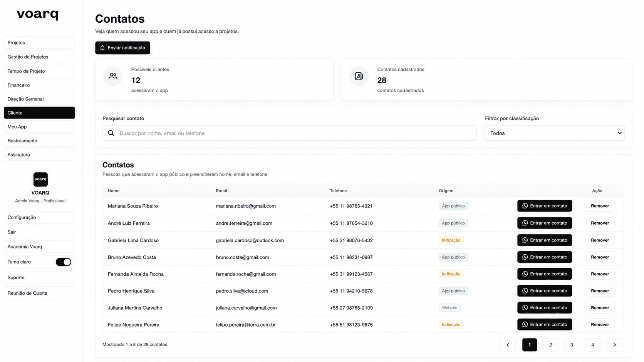This screenshot has height=362, width=644.
Task: Open Meu App in the sidebar
Action: [39, 127]
